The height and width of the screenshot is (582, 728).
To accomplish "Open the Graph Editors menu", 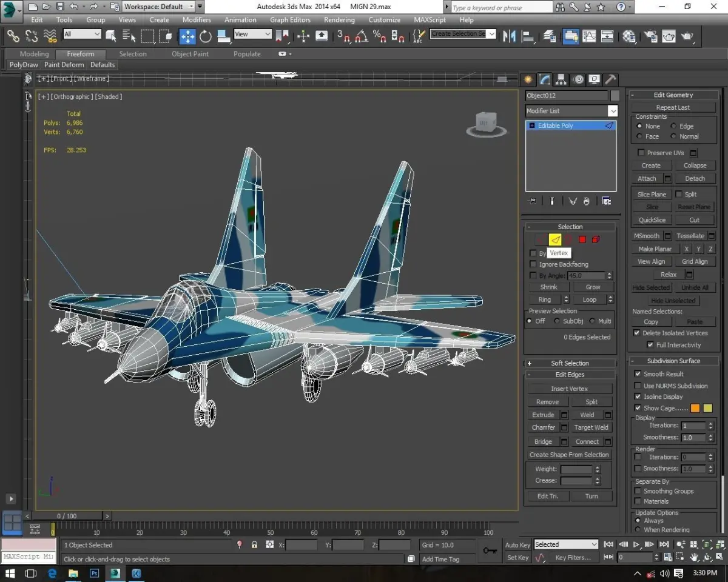I will pos(290,19).
